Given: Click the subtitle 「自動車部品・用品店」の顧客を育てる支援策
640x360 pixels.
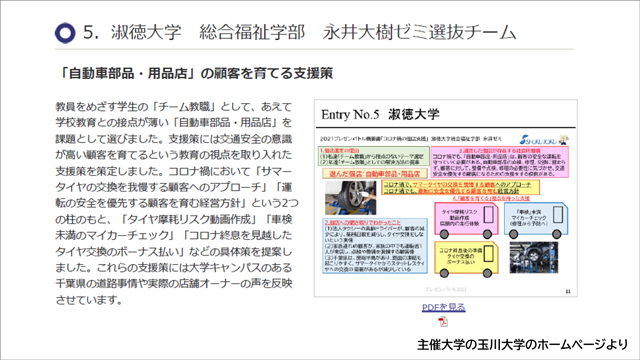Looking at the screenshot, I should click(195, 73).
